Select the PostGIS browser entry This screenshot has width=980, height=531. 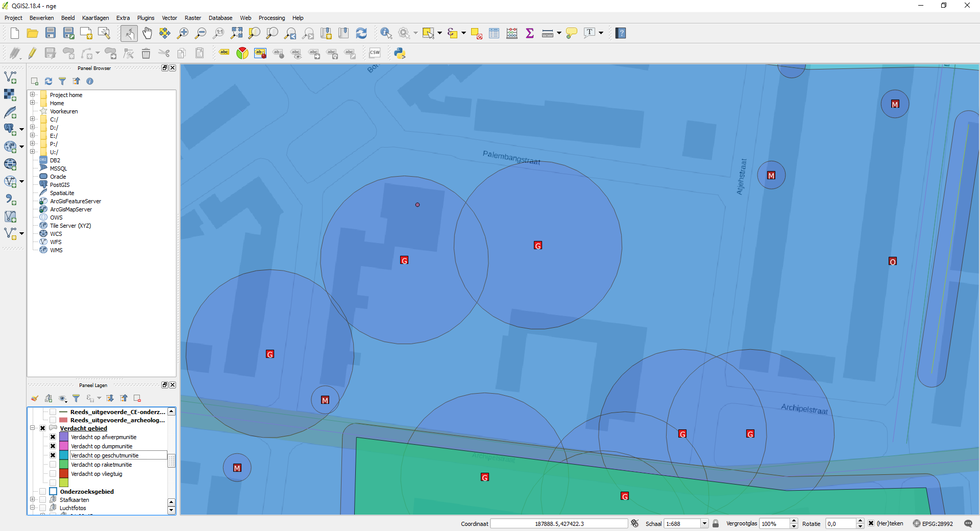point(60,185)
